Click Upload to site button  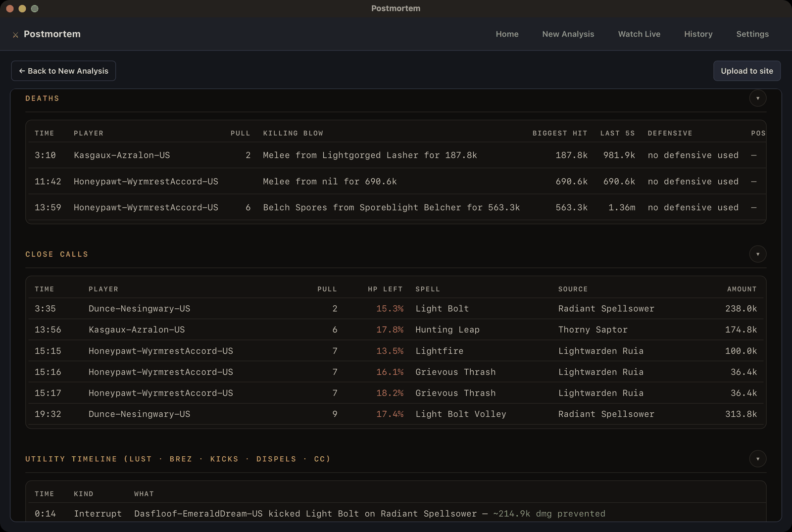(746, 71)
